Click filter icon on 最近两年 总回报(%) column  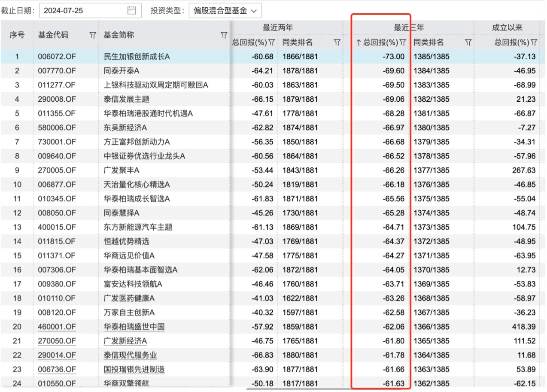(271, 43)
